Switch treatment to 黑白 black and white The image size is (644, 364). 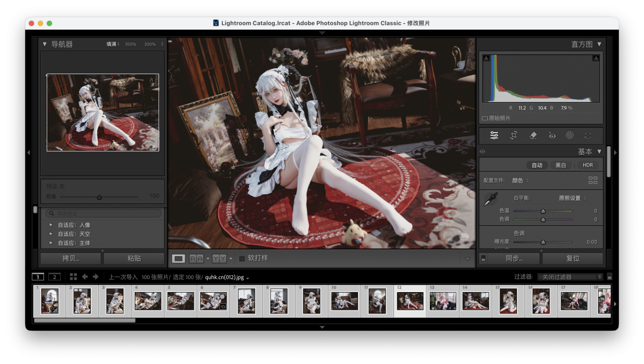pyautogui.click(x=560, y=165)
